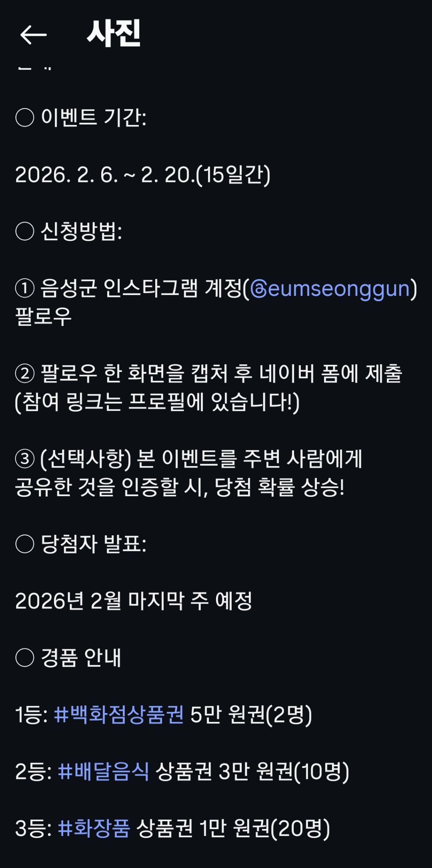The image size is (432, 868).
Task: Click the circled number ① symbol
Action: coord(24,289)
